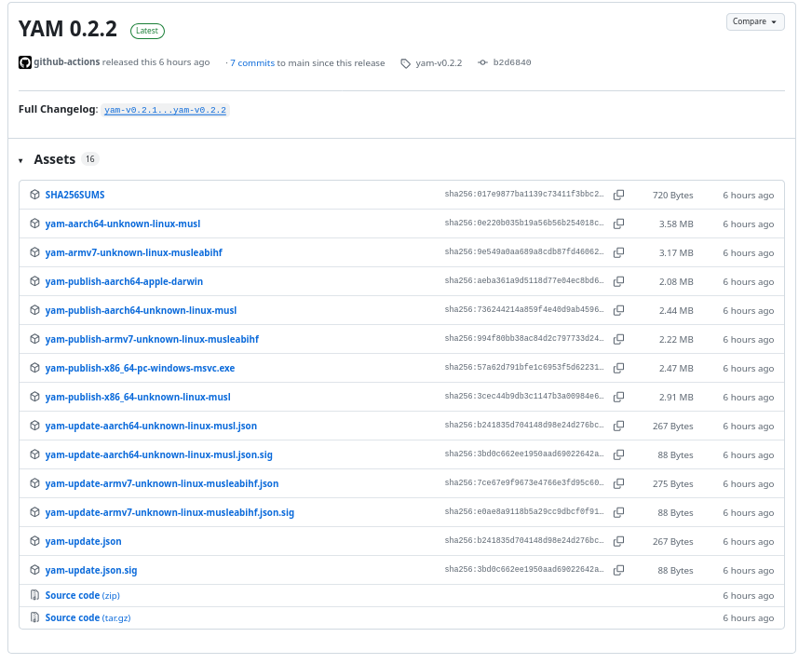Click the 3.58 MB size value
Viewport: 812px width, 664px height.
pyautogui.click(x=676, y=224)
